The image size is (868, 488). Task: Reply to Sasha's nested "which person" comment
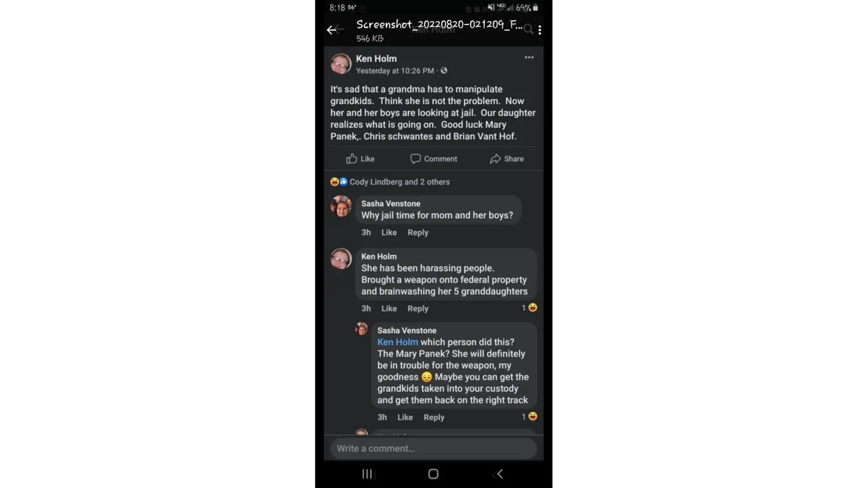[434, 417]
